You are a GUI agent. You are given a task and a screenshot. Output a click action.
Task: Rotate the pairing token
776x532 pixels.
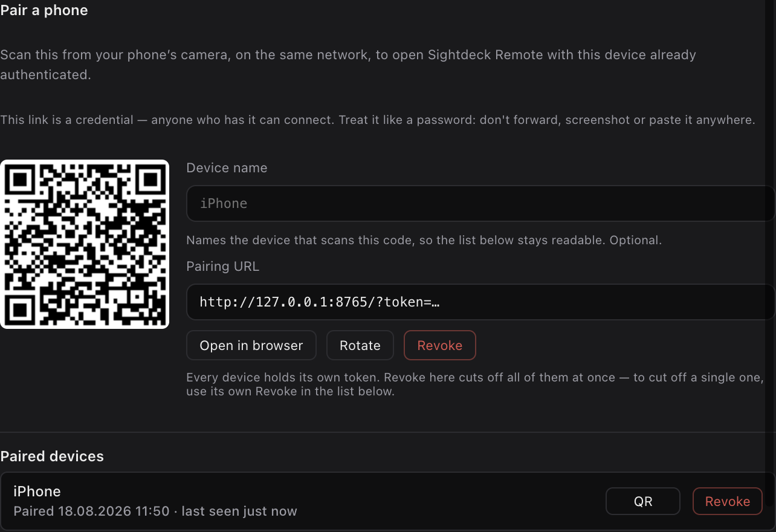[360, 345]
